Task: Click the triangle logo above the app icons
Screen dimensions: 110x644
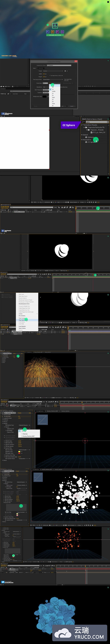Action: 55,26
